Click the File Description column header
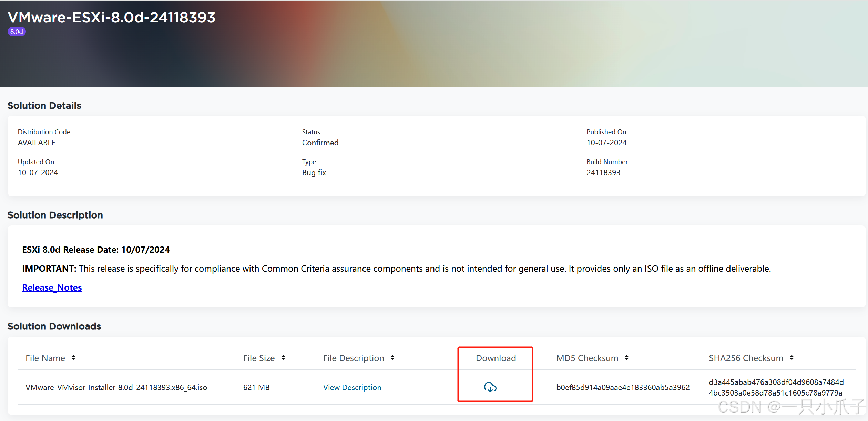 tap(353, 358)
